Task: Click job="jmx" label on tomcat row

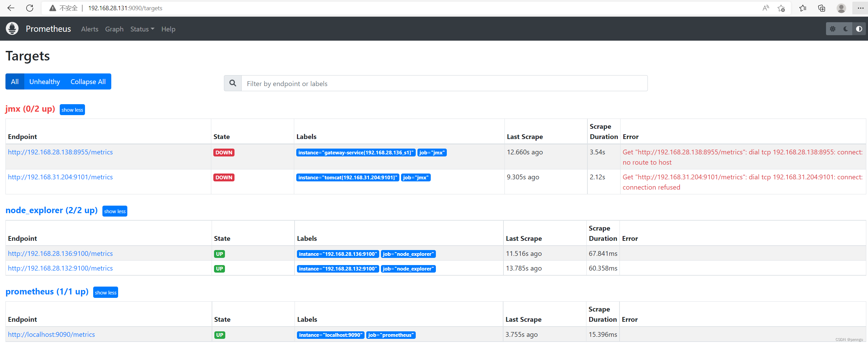Action: coord(416,178)
